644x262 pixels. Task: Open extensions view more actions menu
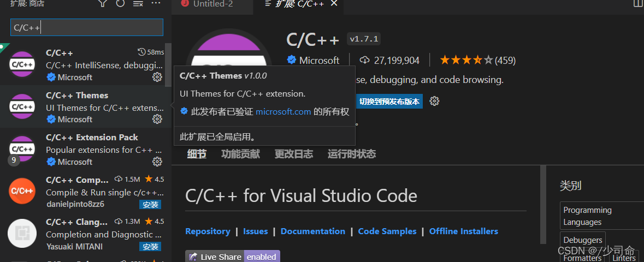156,3
